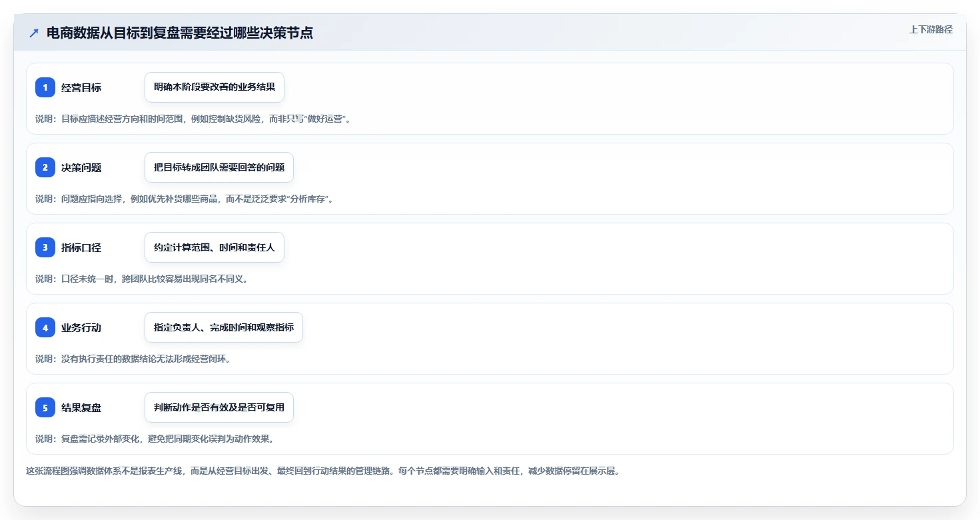
Task: Click step number 4 badge
Action: point(45,327)
